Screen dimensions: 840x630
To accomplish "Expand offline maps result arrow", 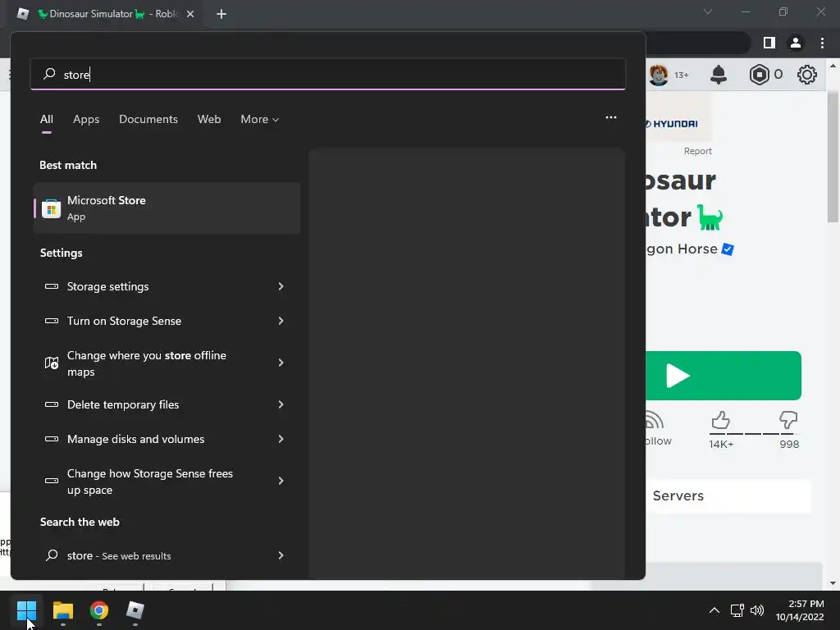I will (281, 363).
